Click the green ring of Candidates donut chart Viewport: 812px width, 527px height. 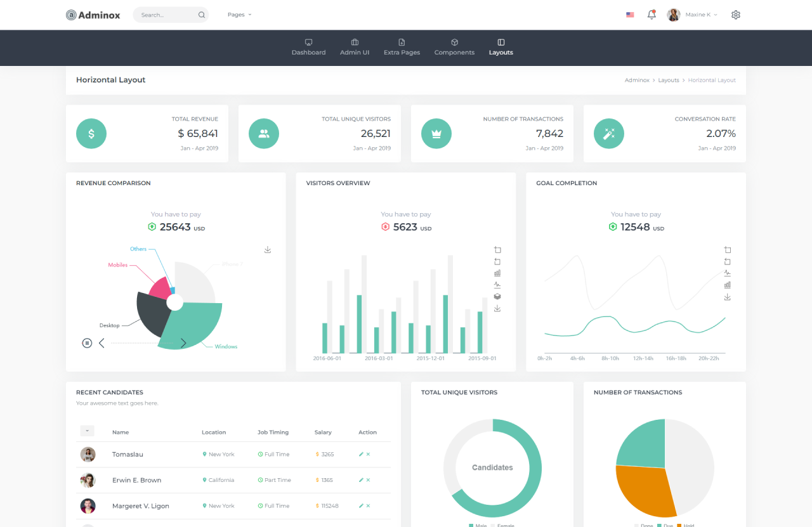pos(534,467)
